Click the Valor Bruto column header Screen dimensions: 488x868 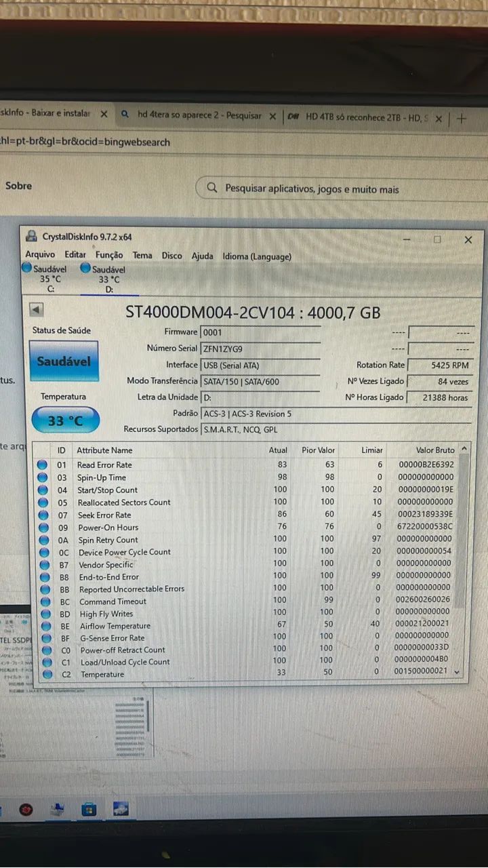click(x=435, y=450)
